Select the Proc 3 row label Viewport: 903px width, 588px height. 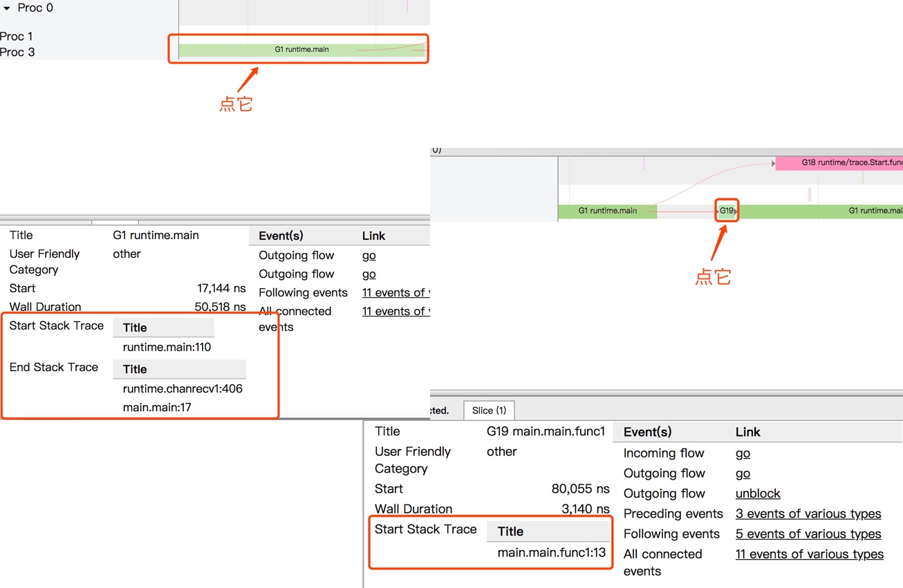[x=17, y=53]
